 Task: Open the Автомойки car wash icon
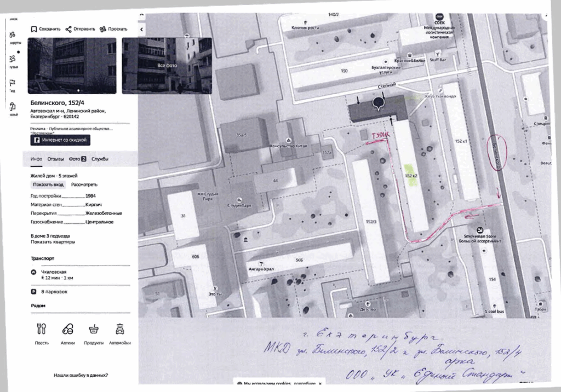pos(120,329)
